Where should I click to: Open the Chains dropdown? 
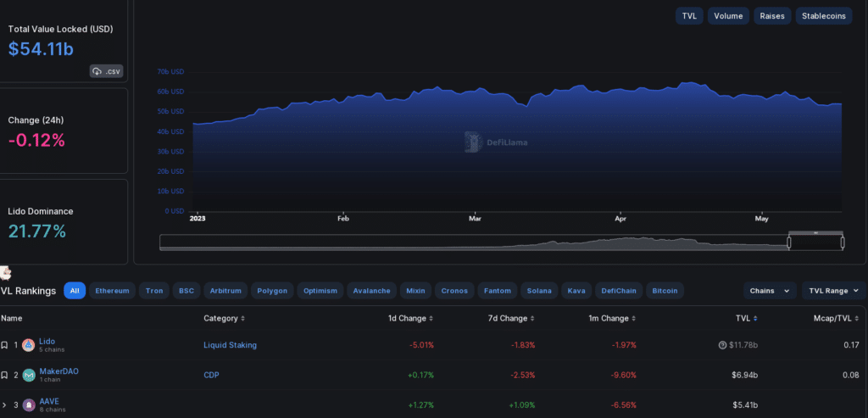coord(769,291)
